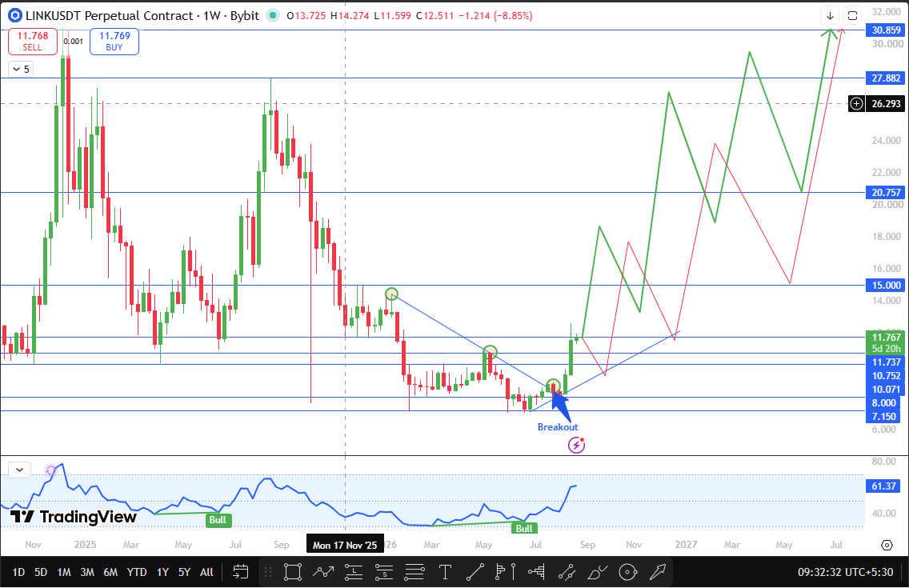Screen dimensions: 909x588
Task: Select the horizontal lines drawing tool
Action: [414, 572]
